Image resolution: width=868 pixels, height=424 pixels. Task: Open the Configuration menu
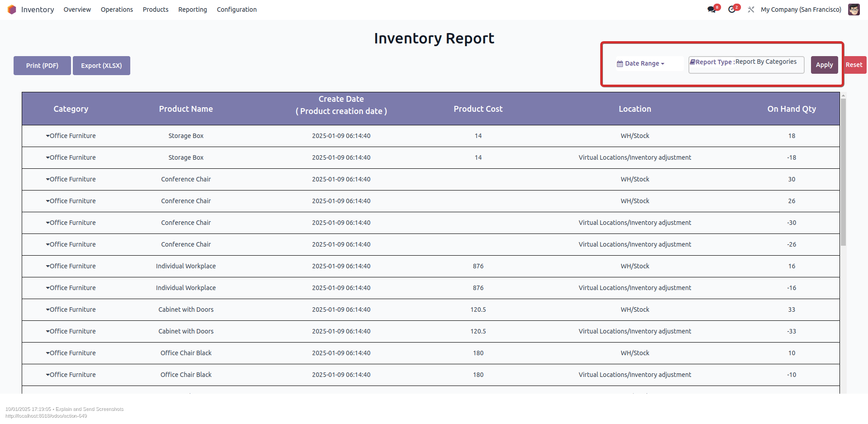click(x=237, y=10)
